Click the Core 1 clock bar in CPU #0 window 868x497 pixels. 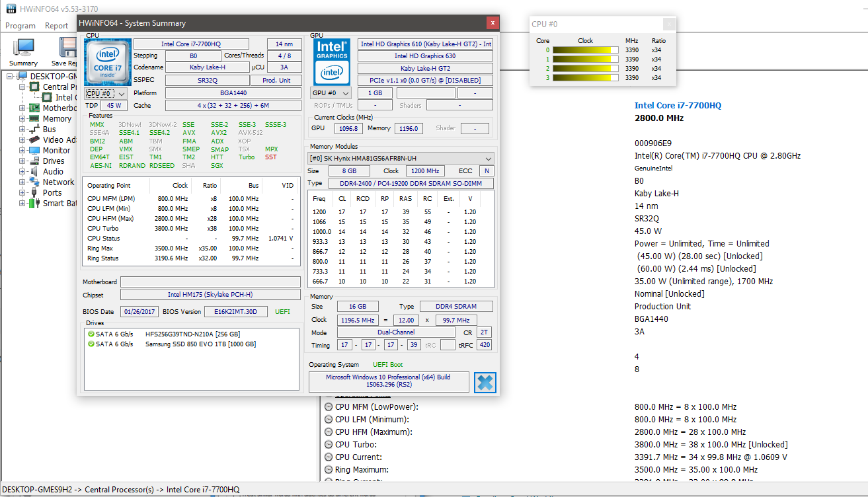click(586, 59)
